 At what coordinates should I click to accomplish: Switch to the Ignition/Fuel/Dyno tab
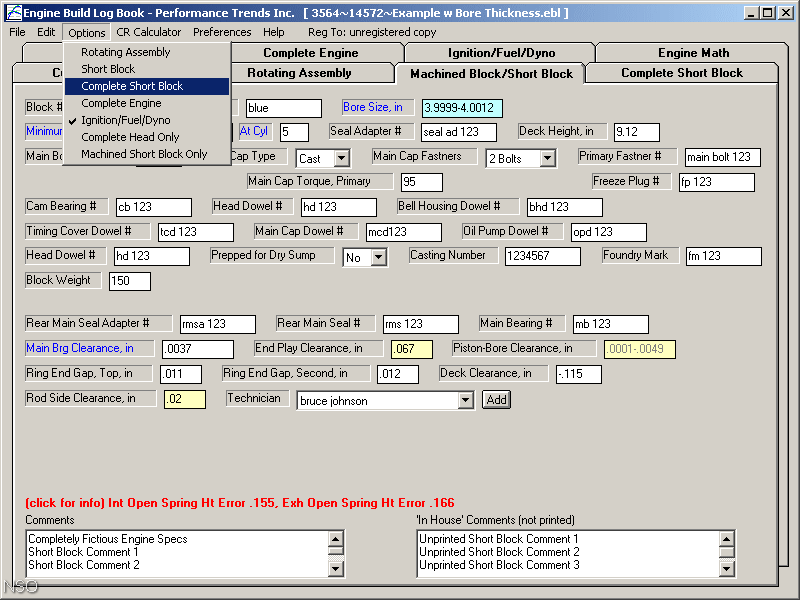501,53
